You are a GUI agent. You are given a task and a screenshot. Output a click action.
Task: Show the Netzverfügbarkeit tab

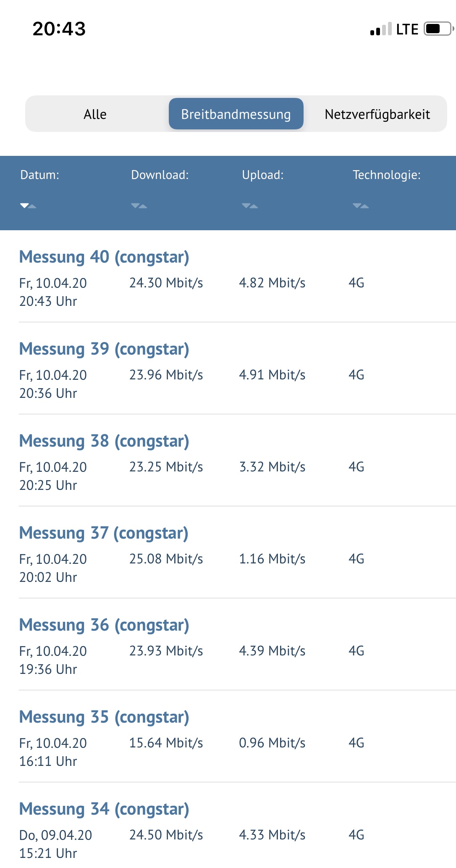tap(377, 114)
